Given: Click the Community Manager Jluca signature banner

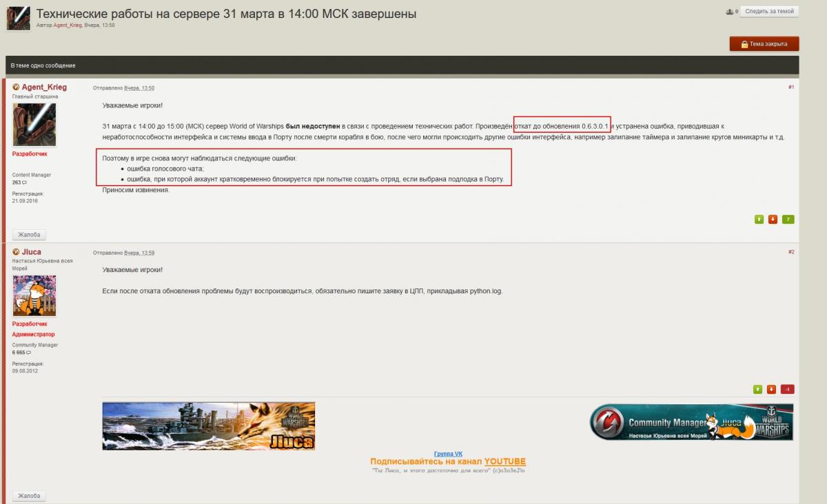Looking at the screenshot, I should click(x=691, y=422).
